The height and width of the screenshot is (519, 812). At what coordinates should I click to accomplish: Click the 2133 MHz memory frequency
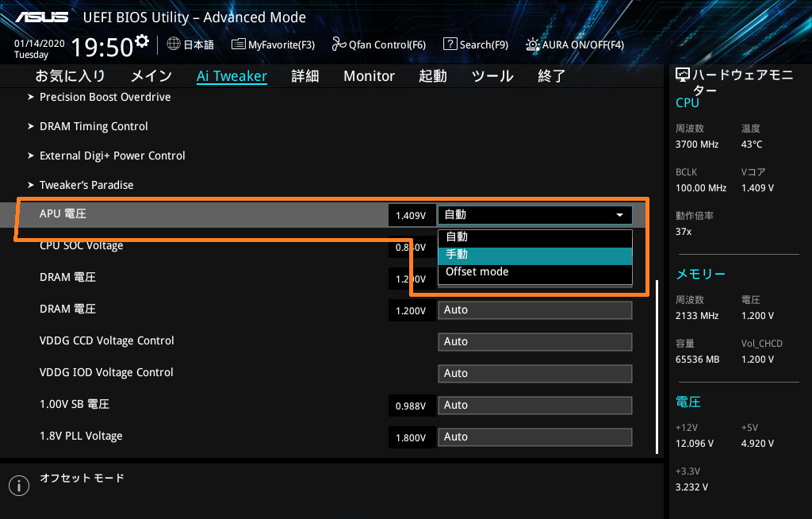[696, 315]
